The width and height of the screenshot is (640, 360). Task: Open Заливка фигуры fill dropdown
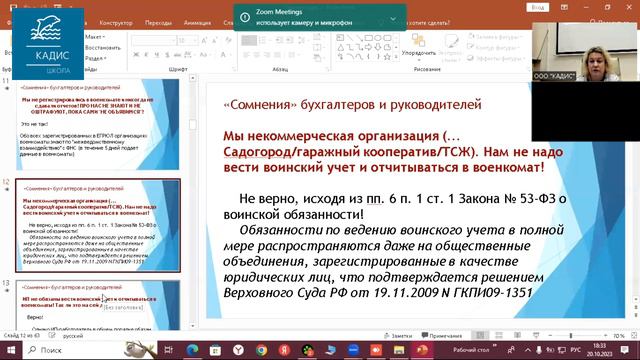click(x=496, y=37)
